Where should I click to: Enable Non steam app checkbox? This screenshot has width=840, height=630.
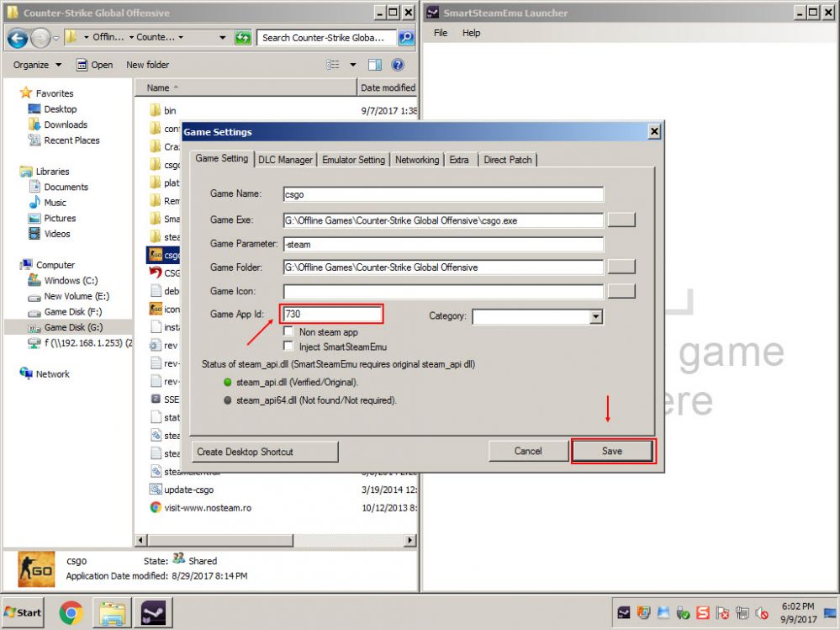[x=288, y=331]
